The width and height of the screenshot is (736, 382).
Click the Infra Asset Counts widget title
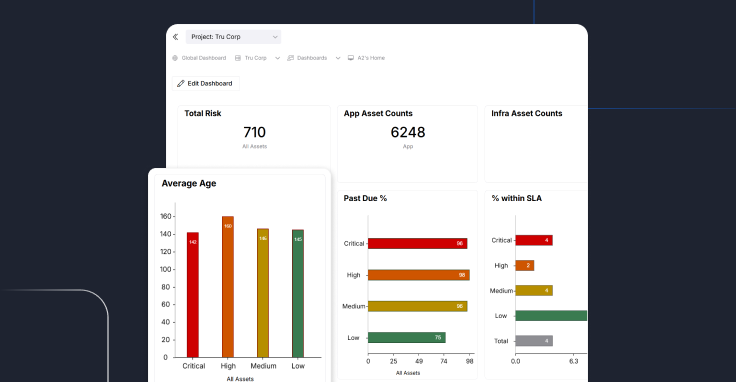[x=527, y=114]
